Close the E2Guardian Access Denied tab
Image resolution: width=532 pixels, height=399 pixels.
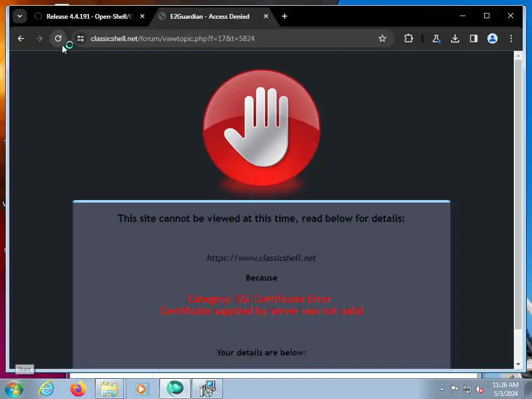pyautogui.click(x=266, y=16)
